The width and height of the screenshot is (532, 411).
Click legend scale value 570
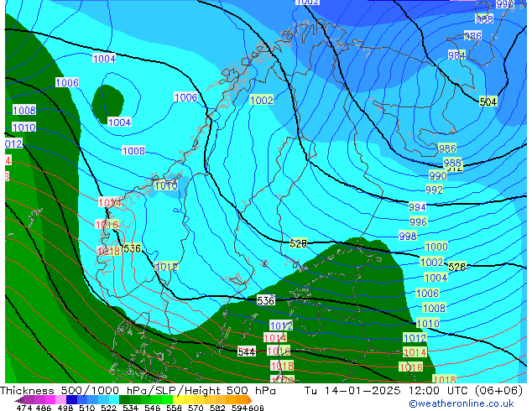click(x=196, y=408)
